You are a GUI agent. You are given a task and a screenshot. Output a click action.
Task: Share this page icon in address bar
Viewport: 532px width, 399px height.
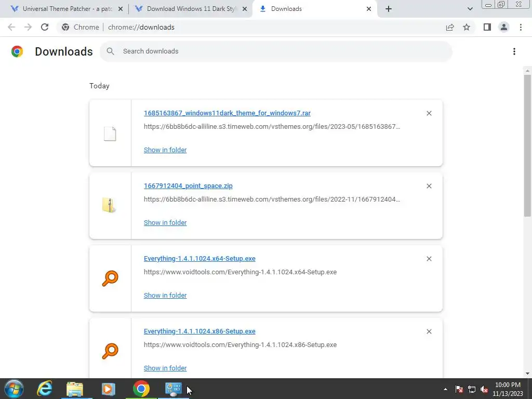(x=450, y=27)
